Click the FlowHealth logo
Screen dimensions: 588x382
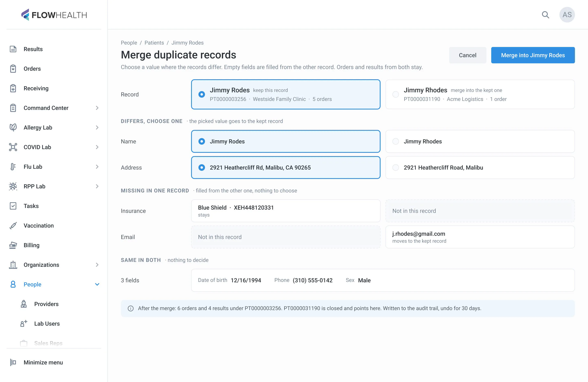(x=54, y=15)
